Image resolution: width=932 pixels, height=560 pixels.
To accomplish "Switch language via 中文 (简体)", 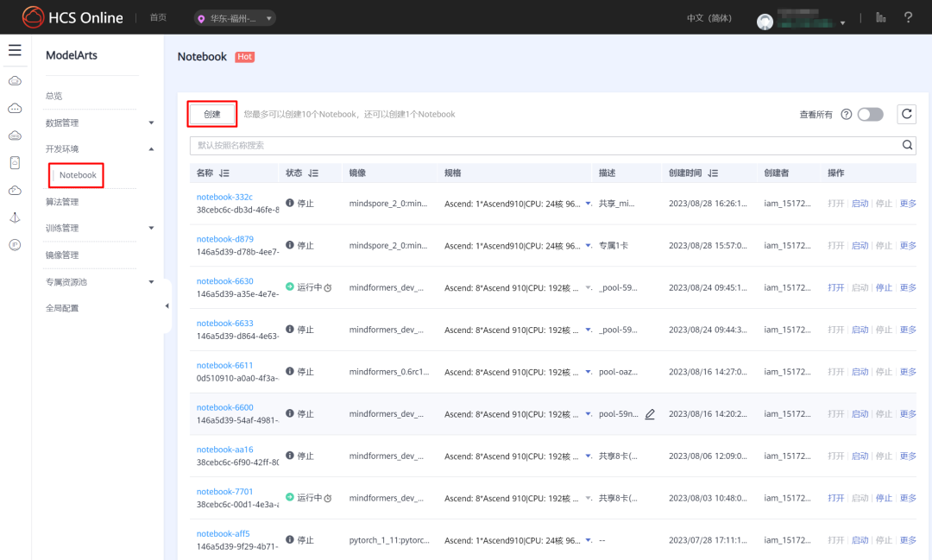I will pos(709,18).
